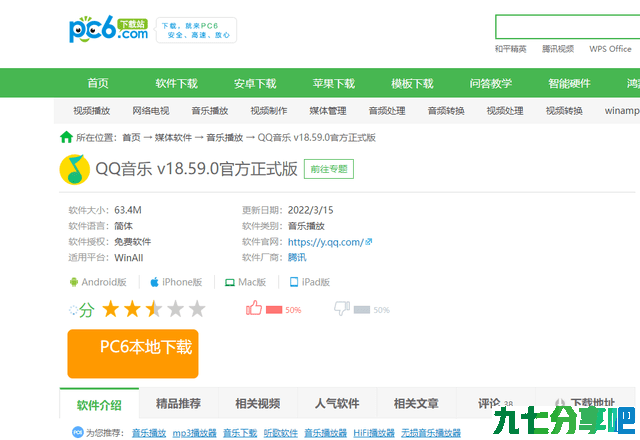Click the WPS Office hot search link

[x=610, y=49]
